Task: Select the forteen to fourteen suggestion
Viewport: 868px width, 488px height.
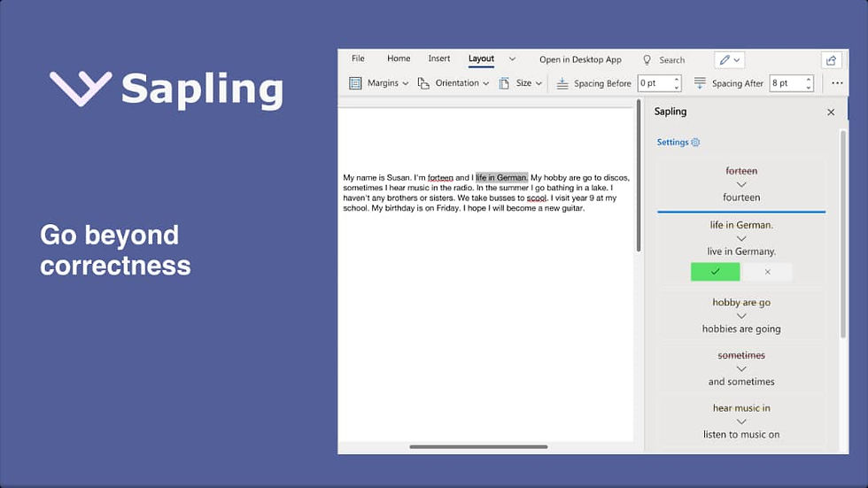Action: [x=741, y=184]
